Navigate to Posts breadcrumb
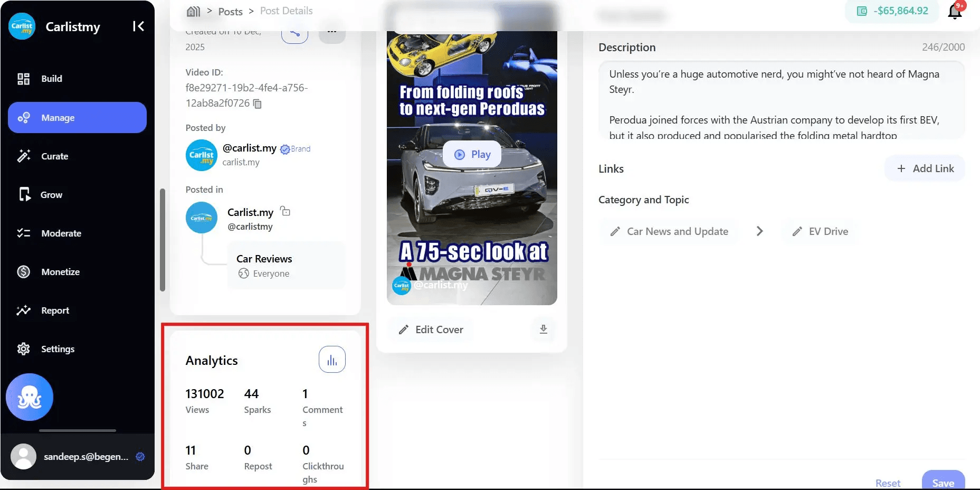The width and height of the screenshot is (980, 490). [x=231, y=12]
